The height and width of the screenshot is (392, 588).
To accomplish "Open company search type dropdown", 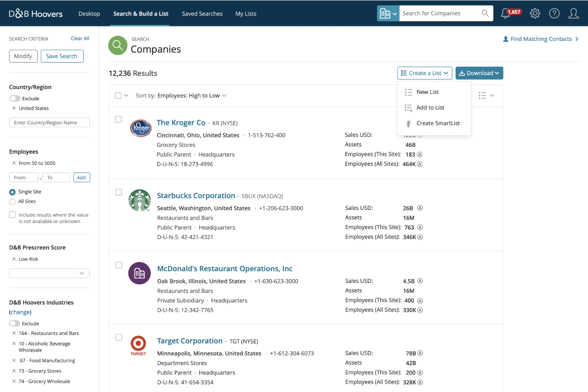I will tap(388, 13).
